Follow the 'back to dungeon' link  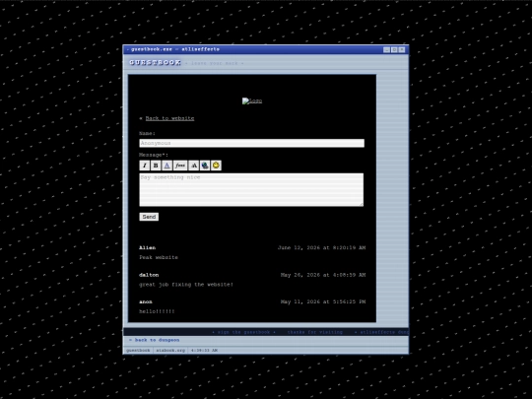(x=155, y=340)
